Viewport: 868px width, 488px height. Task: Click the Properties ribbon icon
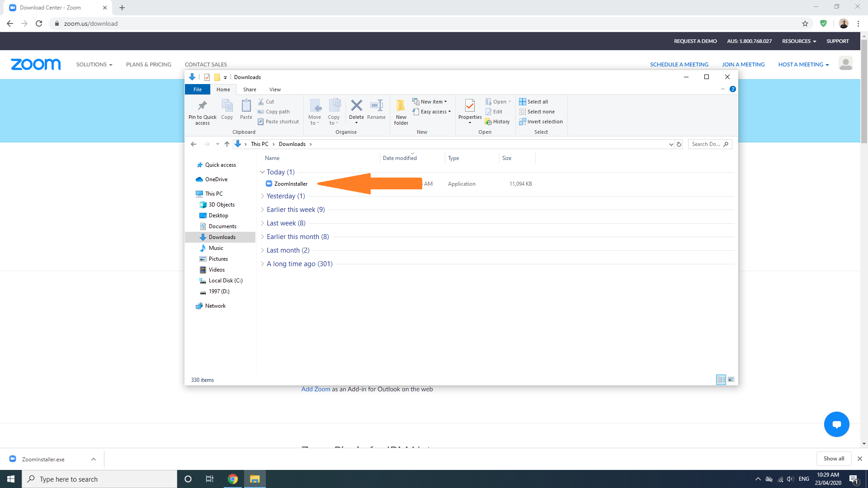(x=470, y=106)
